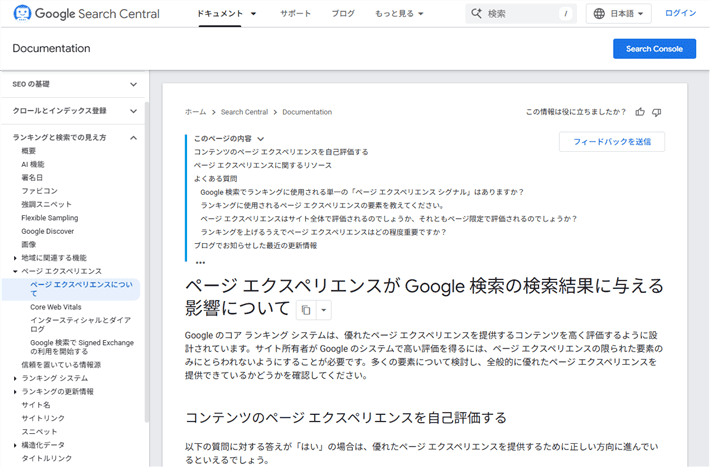710x467 pixels.
Task: Click the Documentation header title
Action: (51, 48)
